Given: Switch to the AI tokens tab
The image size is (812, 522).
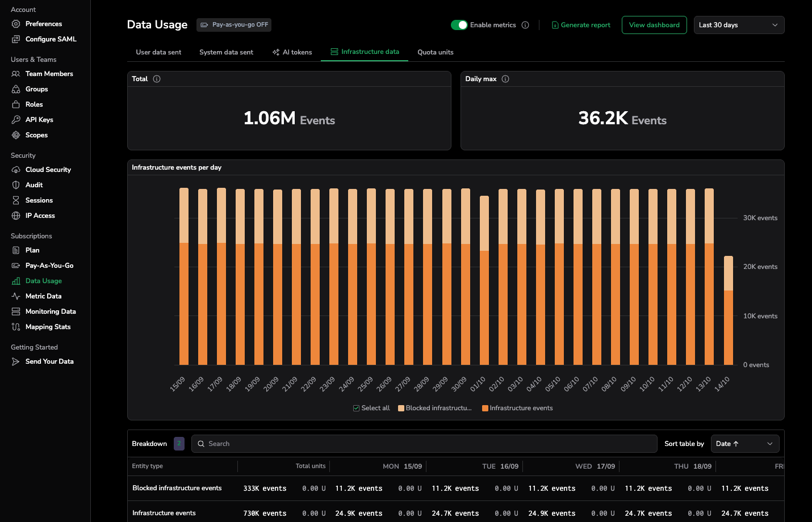Looking at the screenshot, I should coord(292,52).
